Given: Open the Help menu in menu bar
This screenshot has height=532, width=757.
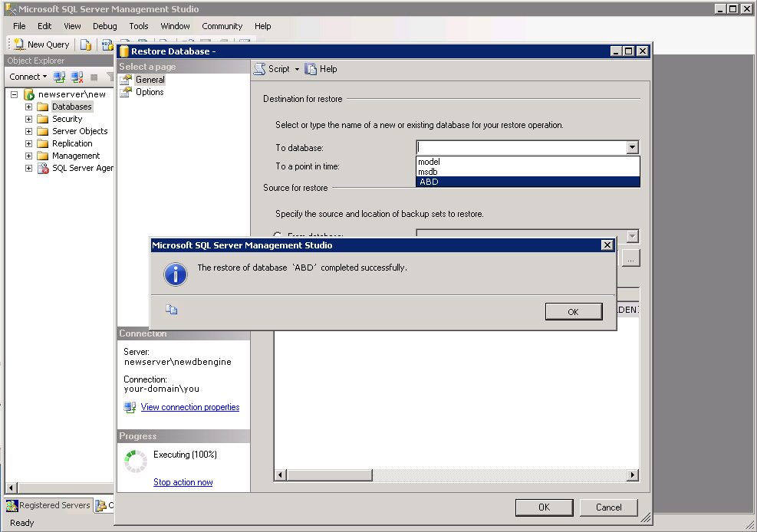Looking at the screenshot, I should [x=262, y=26].
